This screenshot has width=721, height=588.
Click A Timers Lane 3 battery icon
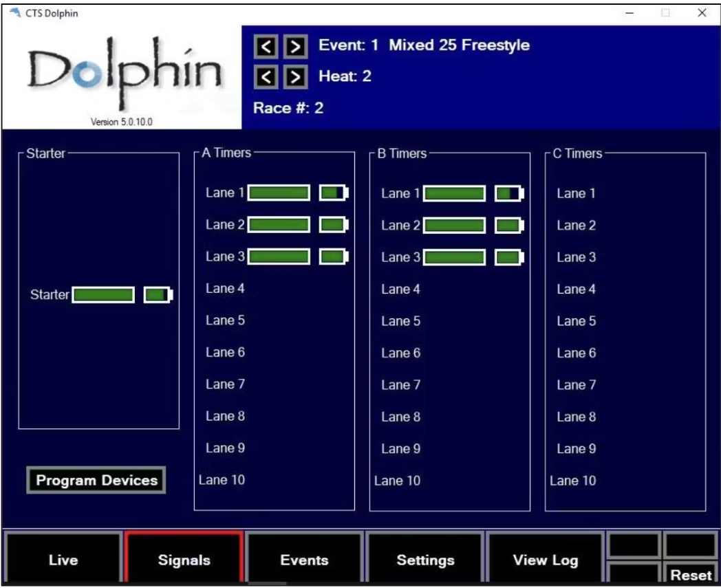click(334, 257)
